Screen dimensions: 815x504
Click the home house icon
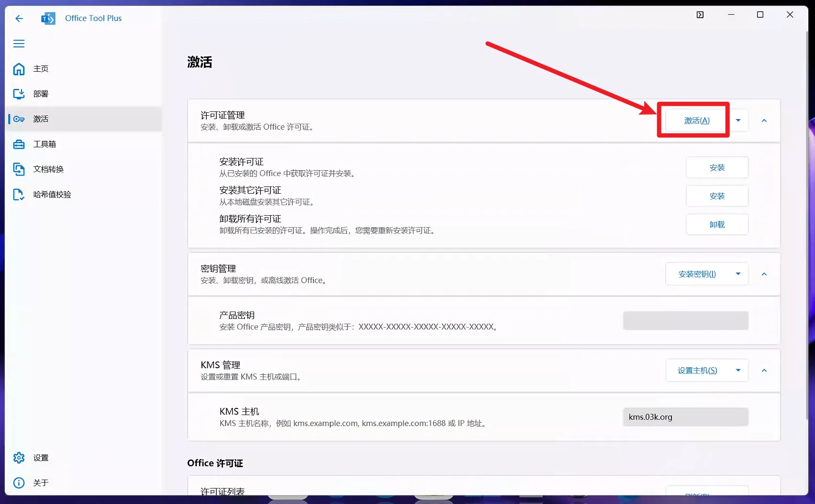point(19,69)
